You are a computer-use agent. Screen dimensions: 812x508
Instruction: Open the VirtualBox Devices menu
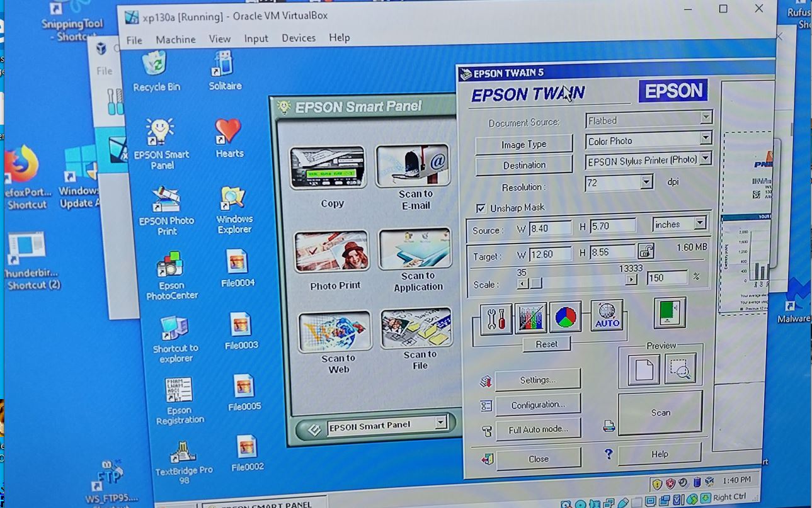(x=299, y=38)
